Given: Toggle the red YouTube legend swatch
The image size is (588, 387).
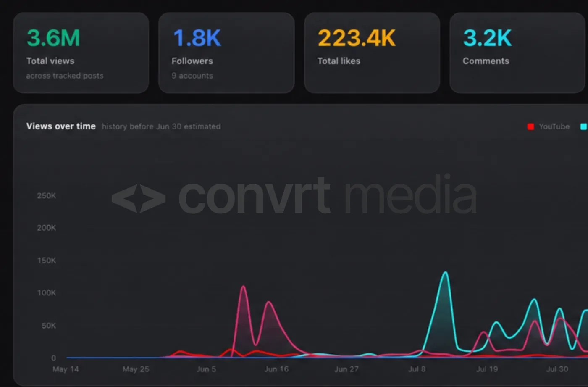Looking at the screenshot, I should (531, 126).
